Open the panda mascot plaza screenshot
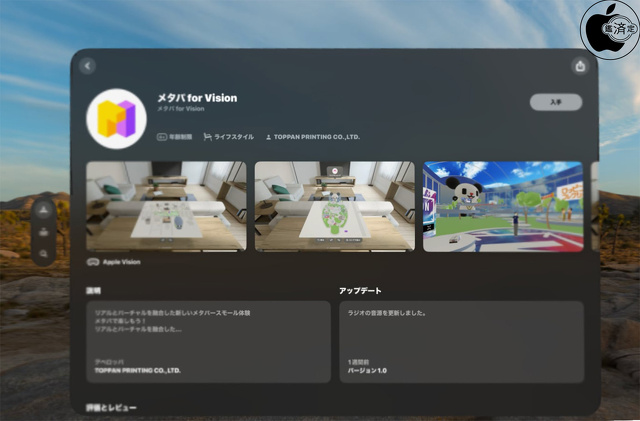 [502, 206]
